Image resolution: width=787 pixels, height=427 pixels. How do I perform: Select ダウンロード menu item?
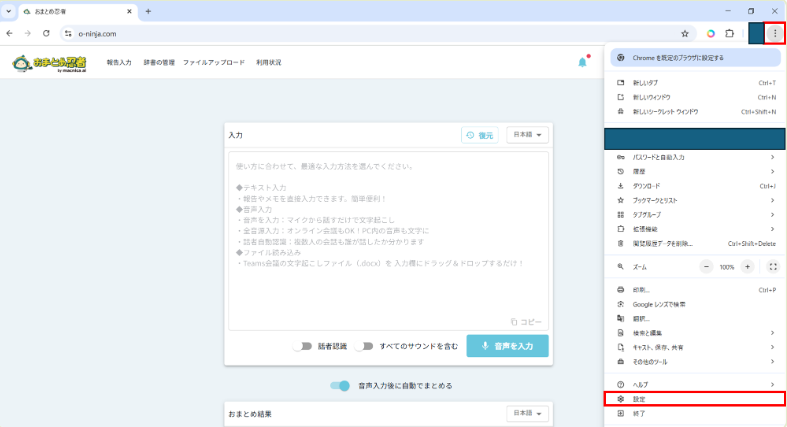(x=695, y=186)
